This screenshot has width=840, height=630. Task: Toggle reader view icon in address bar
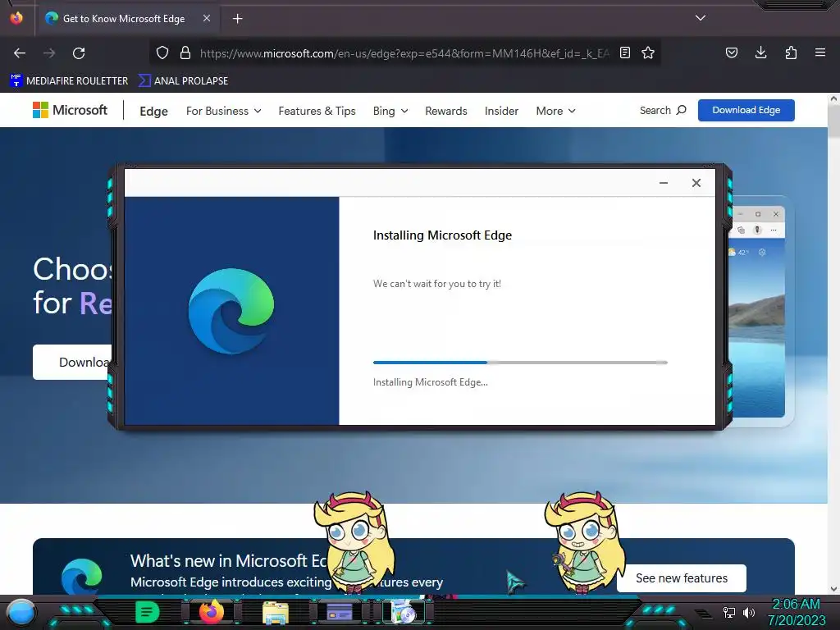(624, 52)
